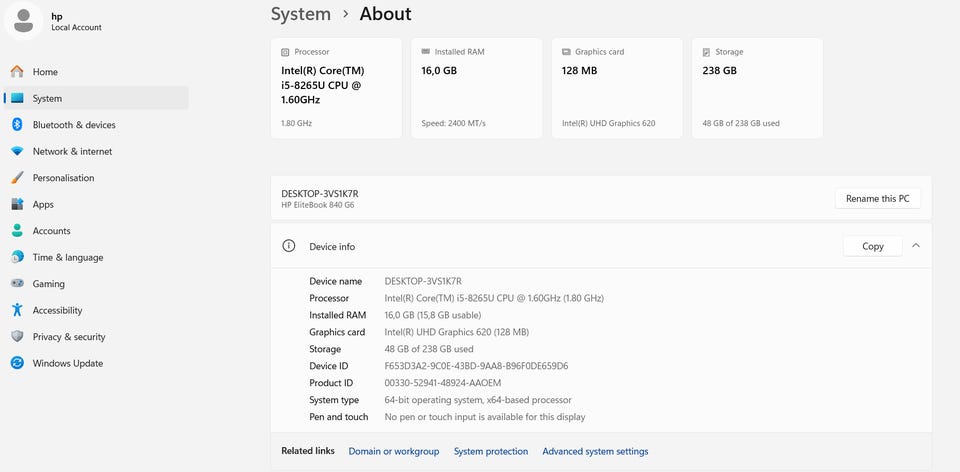Click the Rename this PC button
Image resolution: width=960 pixels, height=472 pixels.
pos(877,198)
